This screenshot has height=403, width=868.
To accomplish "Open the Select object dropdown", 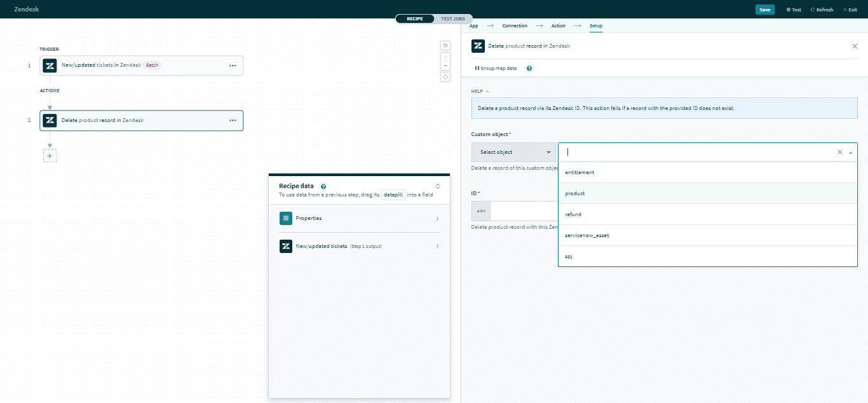I will 513,152.
